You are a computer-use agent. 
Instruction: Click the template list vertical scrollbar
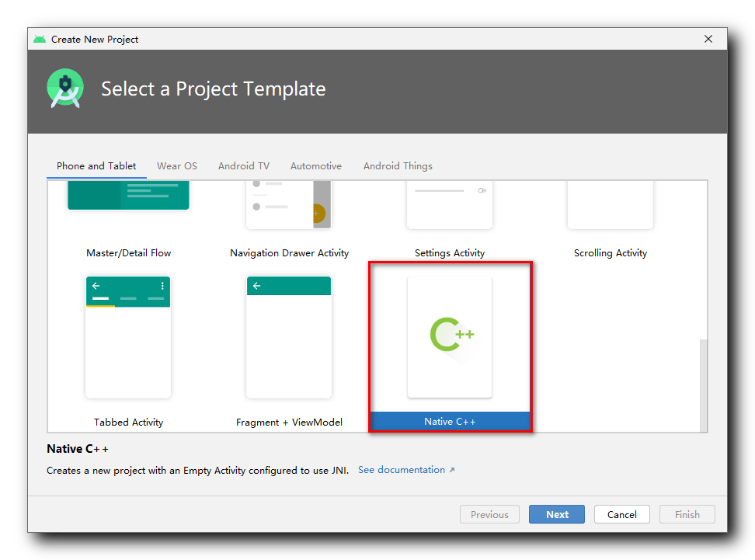point(704,385)
